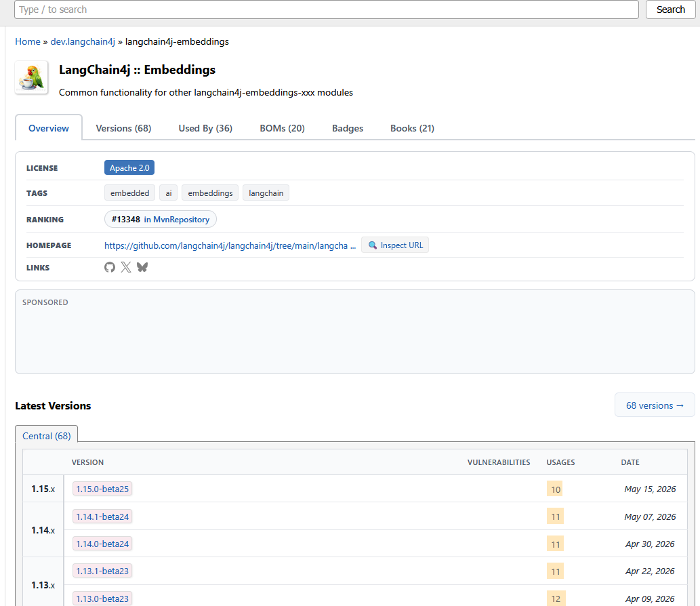Open version 1.13.1-beta23
The width and height of the screenshot is (700, 606).
tap(102, 571)
